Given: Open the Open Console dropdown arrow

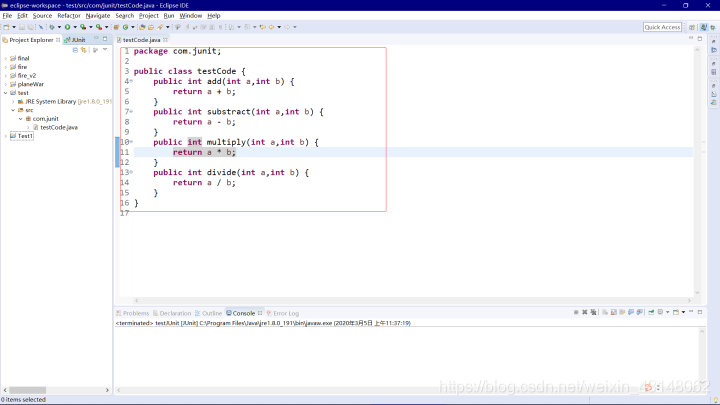Looking at the screenshot, I should 683,312.
